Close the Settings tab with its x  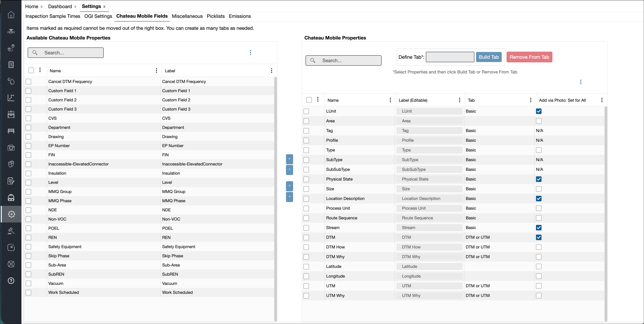104,7
